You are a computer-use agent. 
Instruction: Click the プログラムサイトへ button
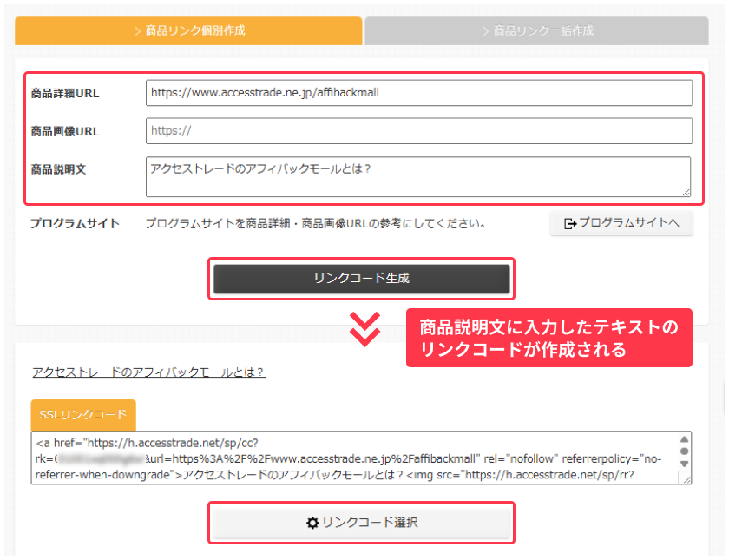click(621, 223)
